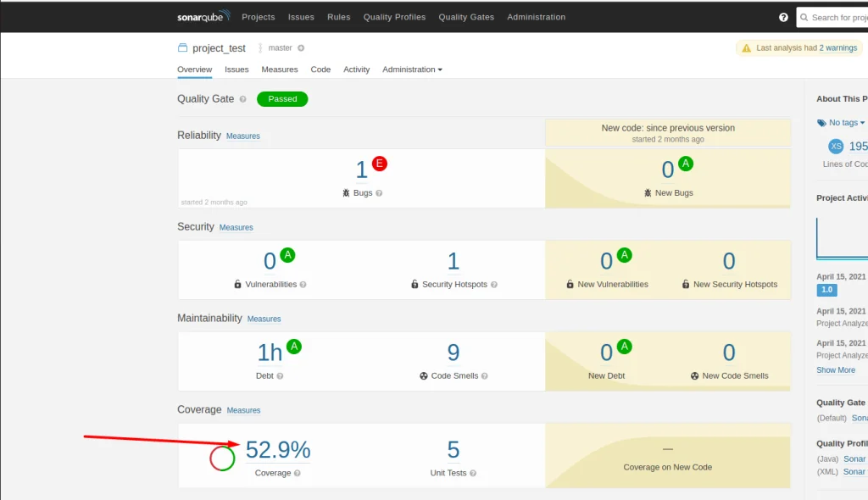Click the project_test project icon
This screenshot has height=500, width=868.
[x=182, y=47]
